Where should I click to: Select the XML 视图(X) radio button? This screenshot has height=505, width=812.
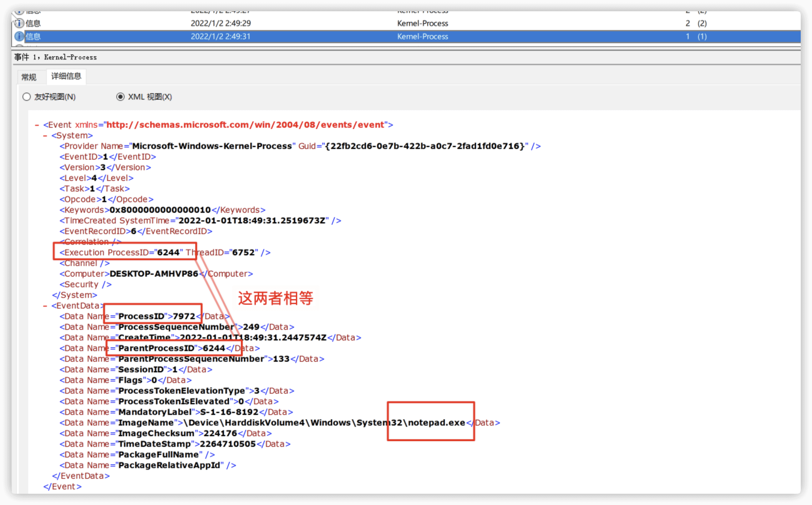[120, 97]
